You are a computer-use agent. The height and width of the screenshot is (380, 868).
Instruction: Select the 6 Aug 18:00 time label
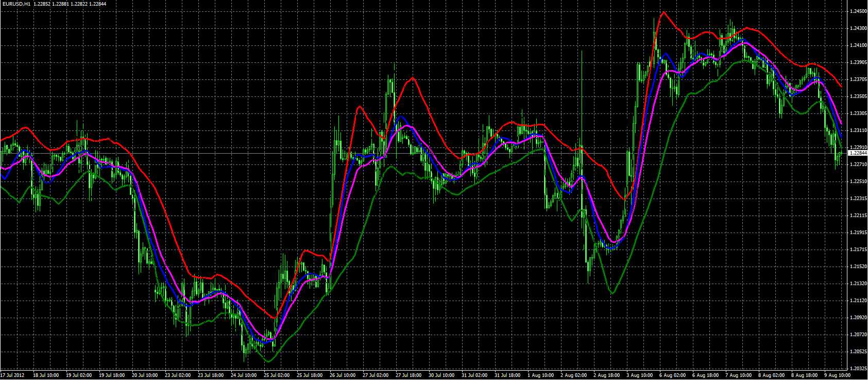click(705, 375)
